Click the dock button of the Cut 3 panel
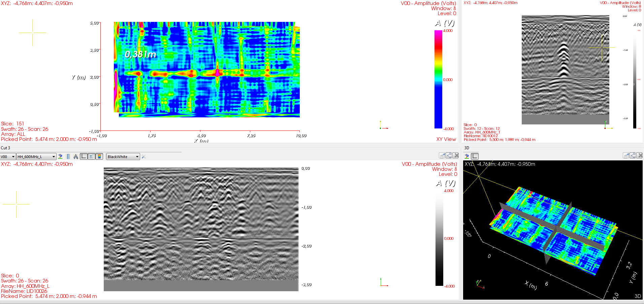 (442, 155)
